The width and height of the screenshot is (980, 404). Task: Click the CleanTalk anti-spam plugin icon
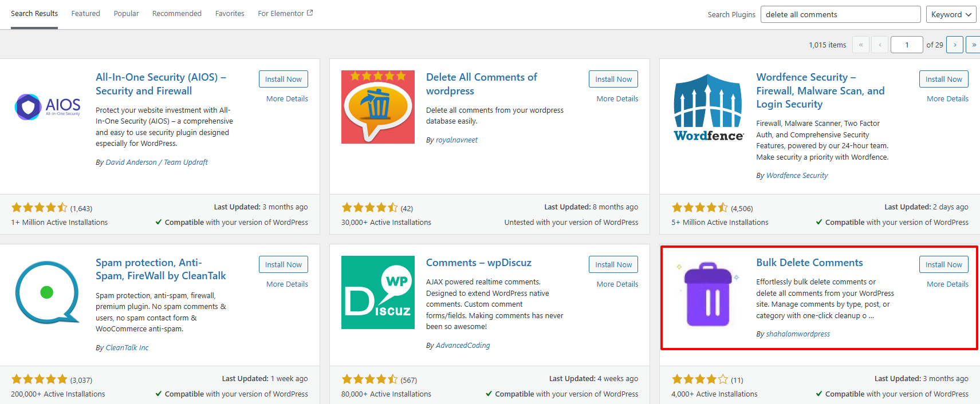point(48,292)
